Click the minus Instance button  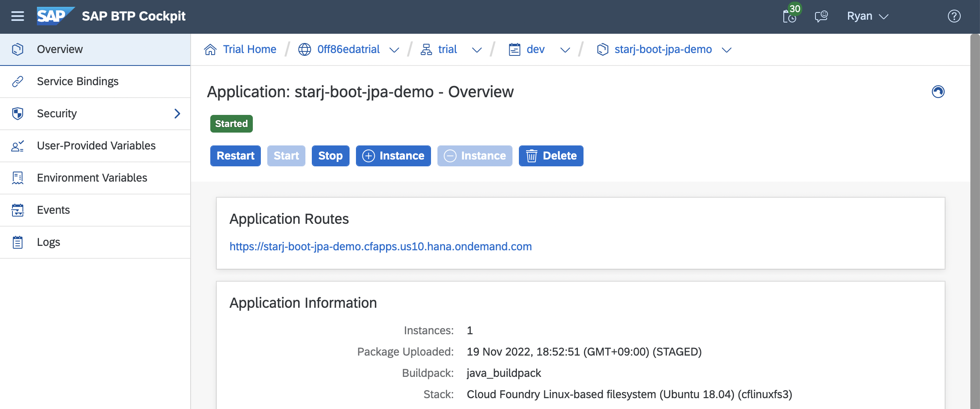[475, 156]
